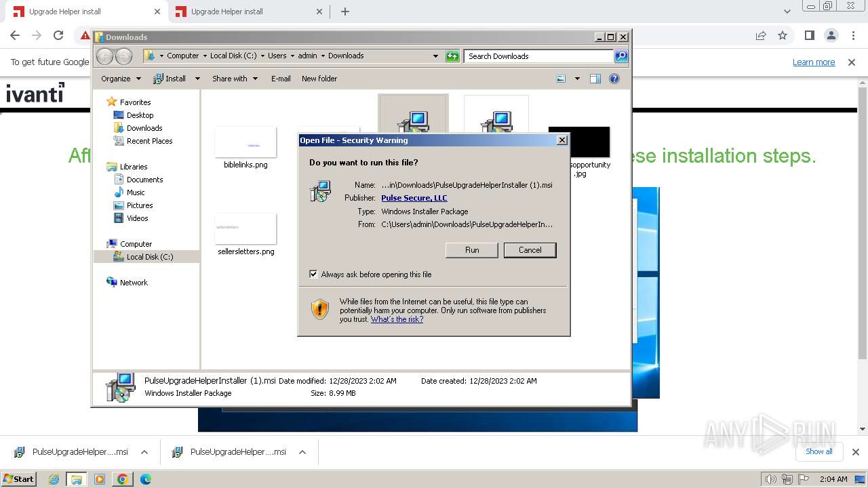Open Explorer help icon
This screenshot has height=488, width=868.
tap(614, 79)
